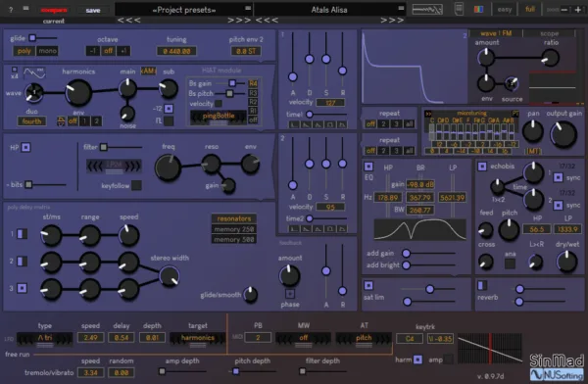Screen dimensions: 588x384
Task: Select first envelope 1 curve shape icon
Action: point(294,124)
